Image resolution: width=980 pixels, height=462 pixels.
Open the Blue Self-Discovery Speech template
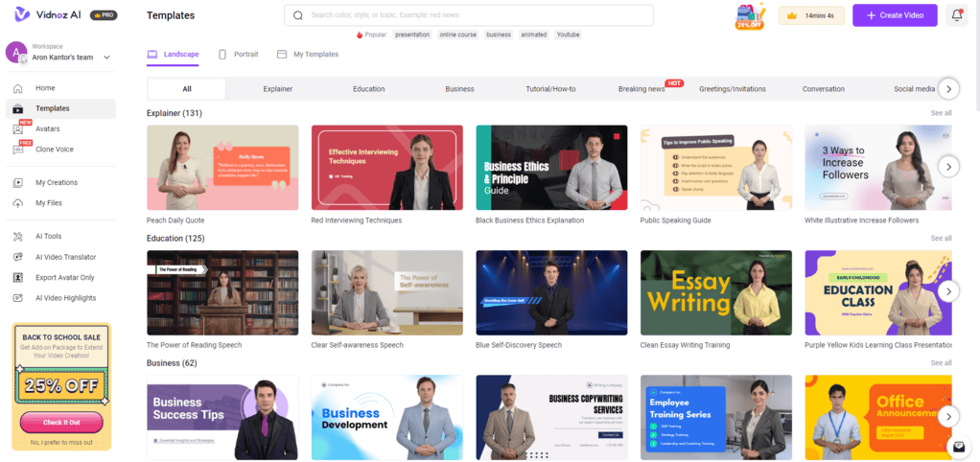pos(552,292)
